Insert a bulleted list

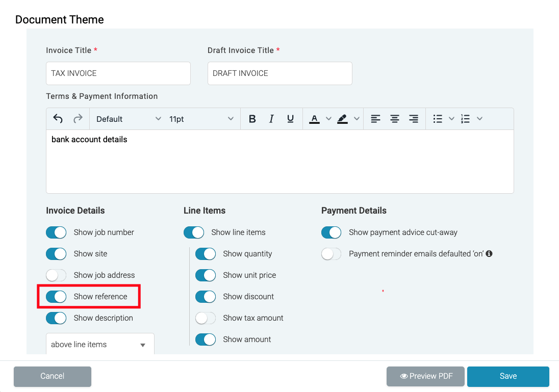click(438, 119)
